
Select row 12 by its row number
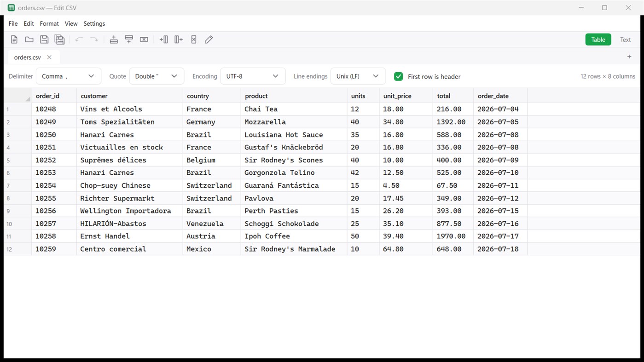point(17,249)
